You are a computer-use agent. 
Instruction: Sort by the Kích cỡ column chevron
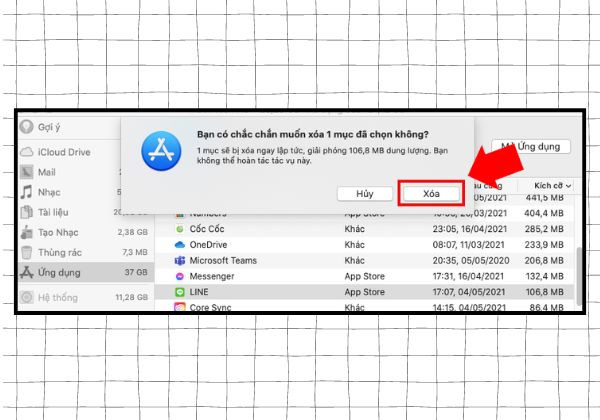(x=568, y=186)
